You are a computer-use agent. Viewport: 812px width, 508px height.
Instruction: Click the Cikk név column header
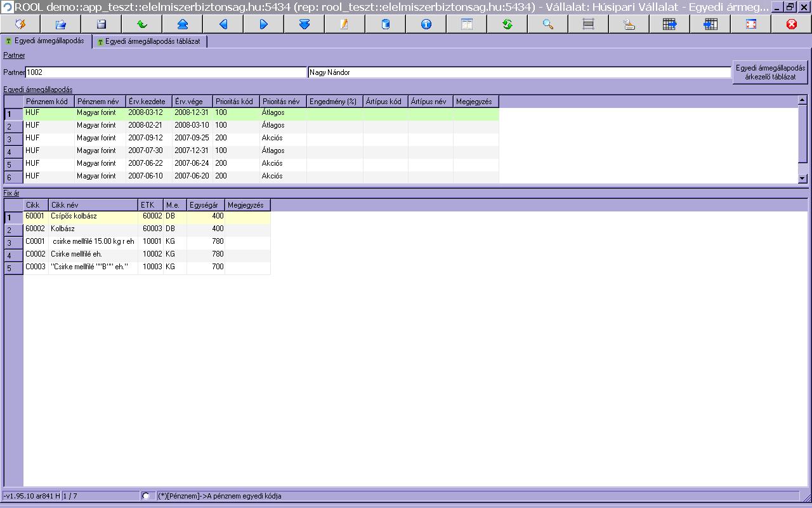click(x=93, y=205)
